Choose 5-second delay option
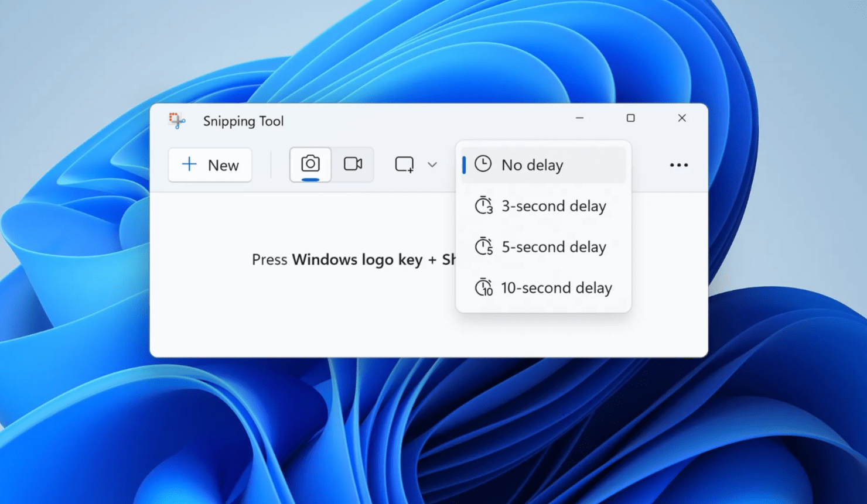The height and width of the screenshot is (504, 867). [544, 247]
